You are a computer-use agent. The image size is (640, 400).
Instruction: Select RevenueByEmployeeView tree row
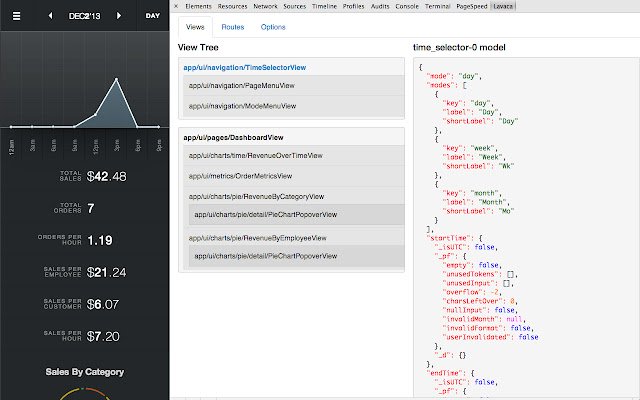(293, 238)
